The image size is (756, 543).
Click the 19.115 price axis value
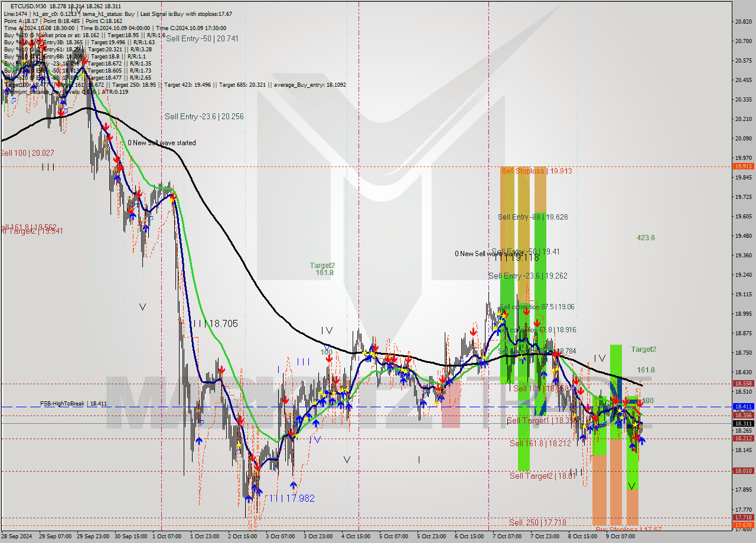(x=743, y=295)
